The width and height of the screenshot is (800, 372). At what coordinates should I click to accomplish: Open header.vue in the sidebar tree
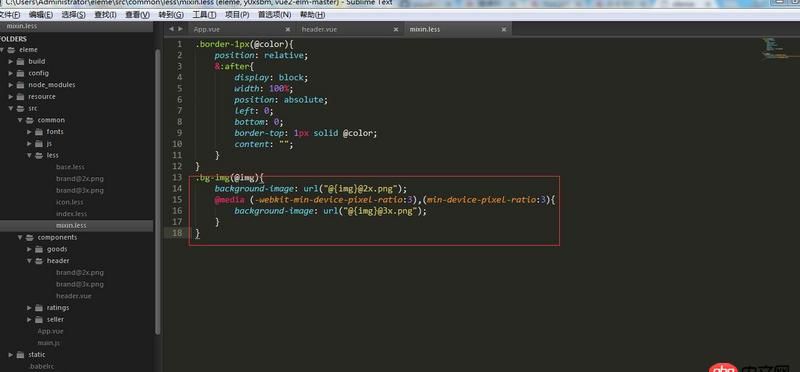coord(74,296)
